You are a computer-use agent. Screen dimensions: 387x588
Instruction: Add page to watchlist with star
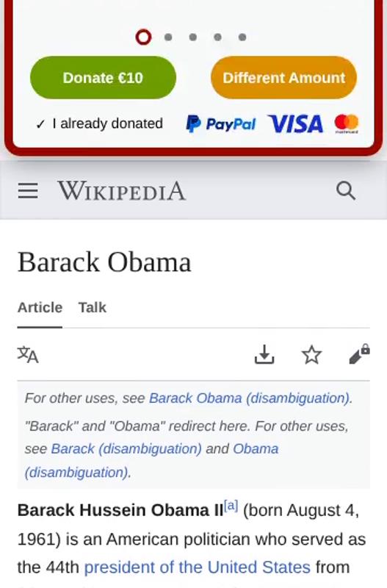[x=311, y=355]
